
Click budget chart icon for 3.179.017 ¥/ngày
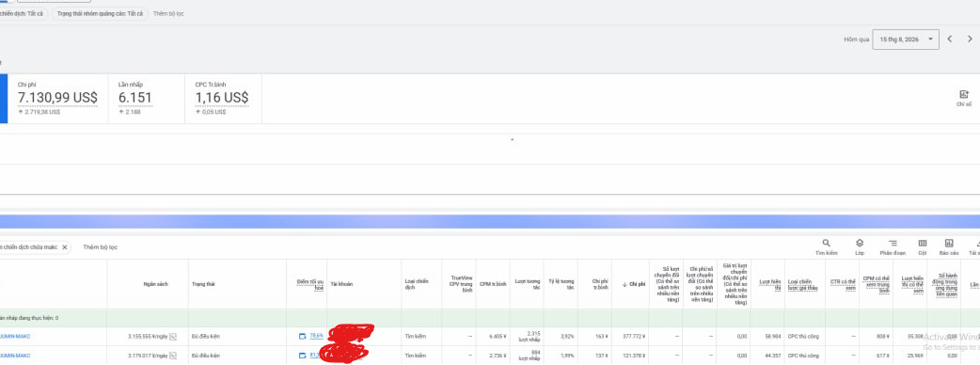tap(173, 355)
